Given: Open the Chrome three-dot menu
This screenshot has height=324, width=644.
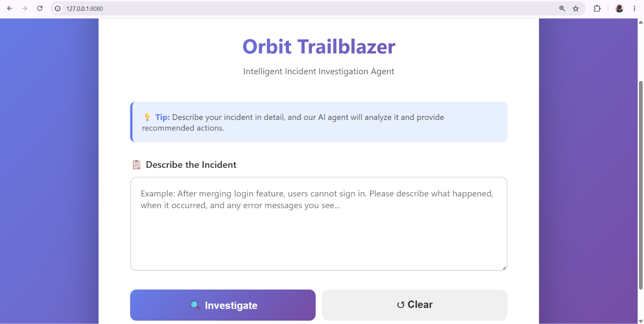Looking at the screenshot, I should pos(634,8).
